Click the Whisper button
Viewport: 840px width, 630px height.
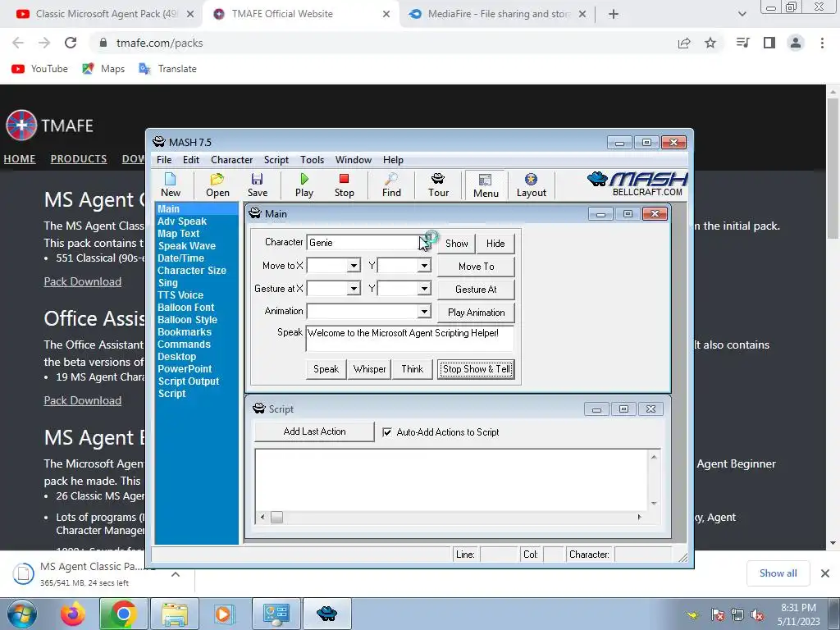point(370,369)
